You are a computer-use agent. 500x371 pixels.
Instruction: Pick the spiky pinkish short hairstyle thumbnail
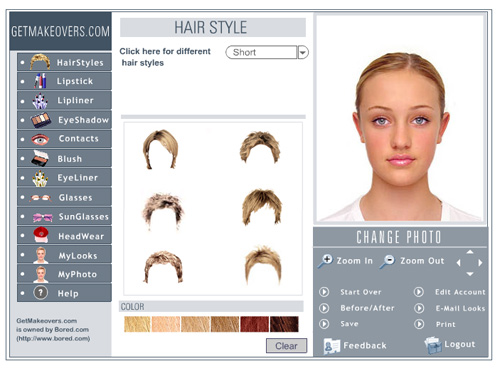[163, 211]
